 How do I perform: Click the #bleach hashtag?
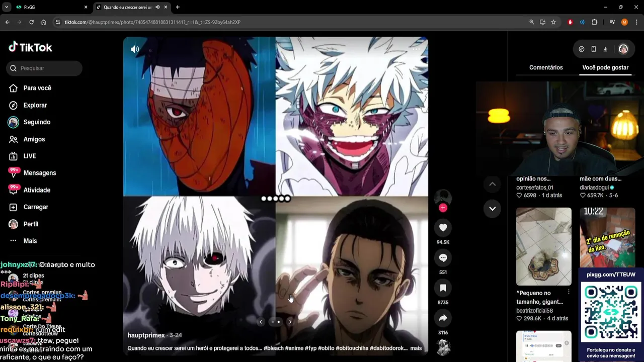point(274,348)
